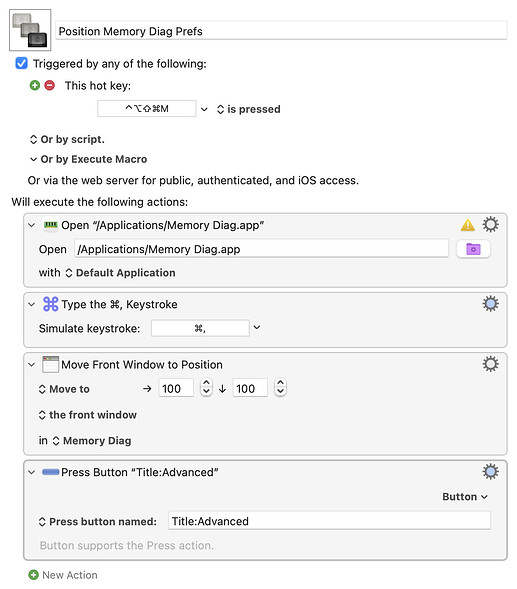Toggle the 'Triggered by any of the following' checkbox

click(x=21, y=63)
